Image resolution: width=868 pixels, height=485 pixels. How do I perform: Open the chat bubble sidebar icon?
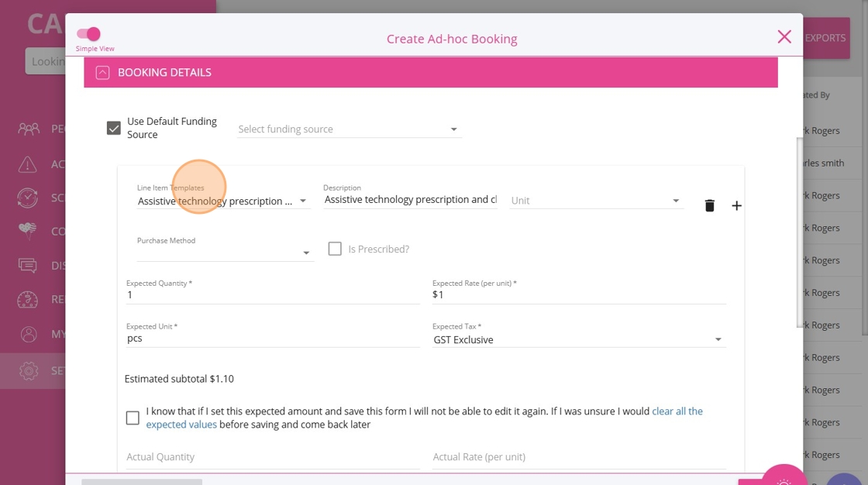(28, 266)
